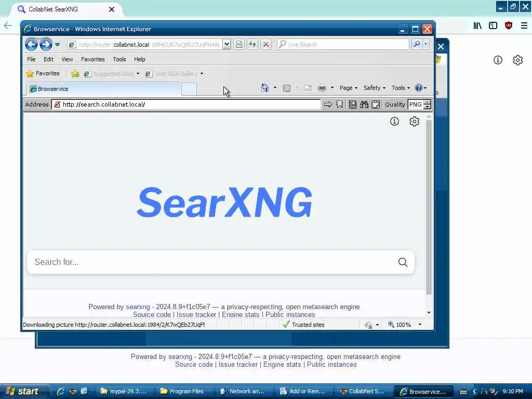Click Trusted sites security zone in status bar
The width and height of the screenshot is (532, 399).
click(303, 325)
